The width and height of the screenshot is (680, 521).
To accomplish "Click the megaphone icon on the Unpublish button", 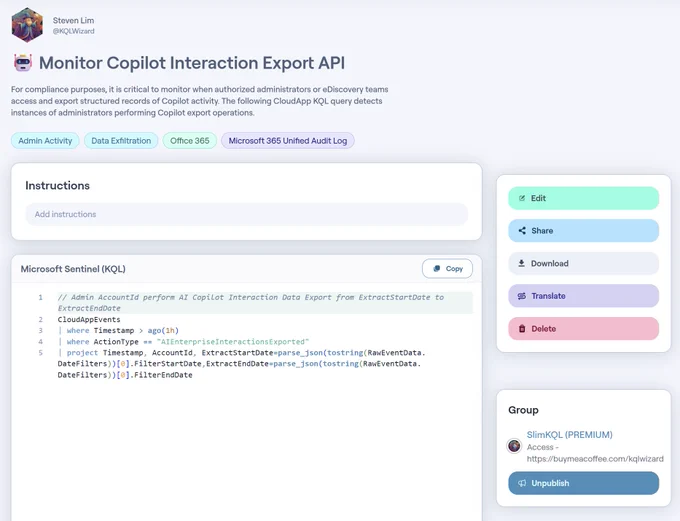I will point(522,483).
